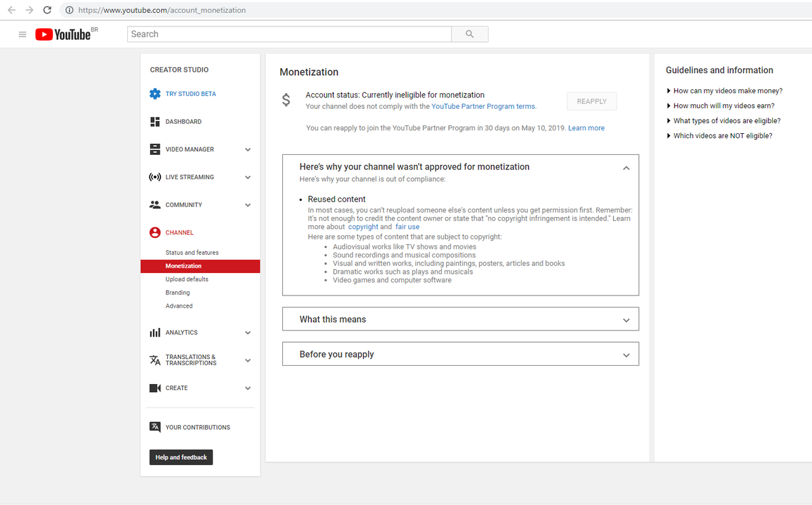Open the fair use link

click(x=407, y=227)
